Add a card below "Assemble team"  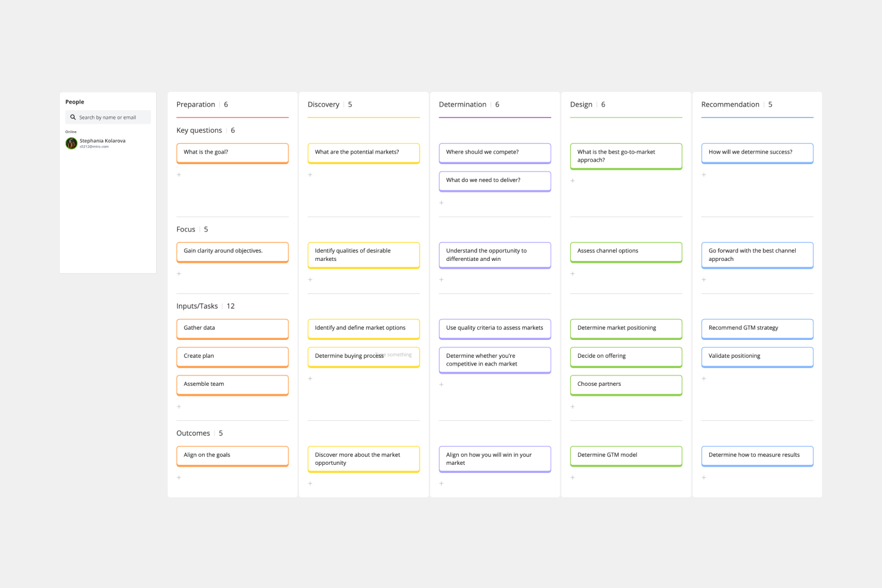click(x=179, y=407)
